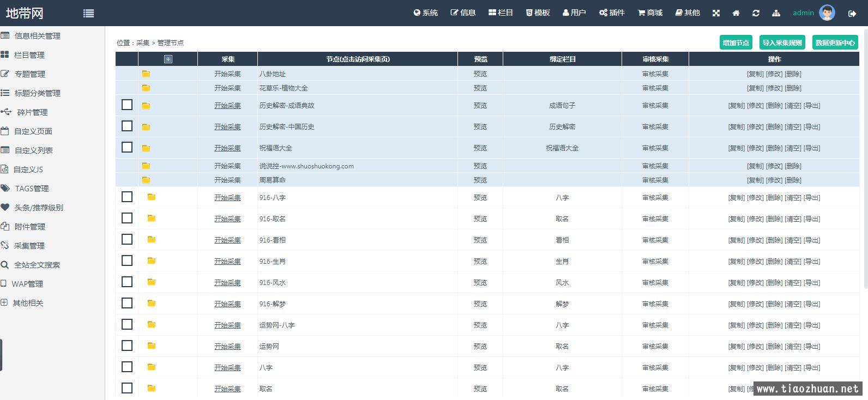Go to home via house icon

736,13
